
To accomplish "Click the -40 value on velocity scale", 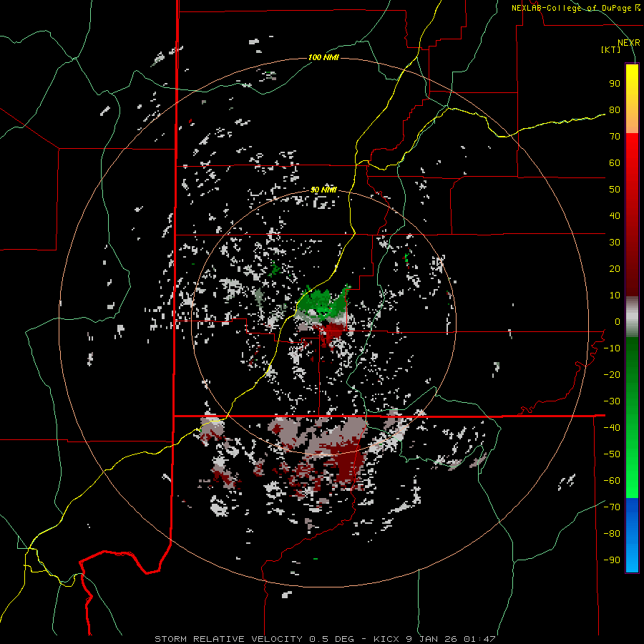I will (x=612, y=428).
